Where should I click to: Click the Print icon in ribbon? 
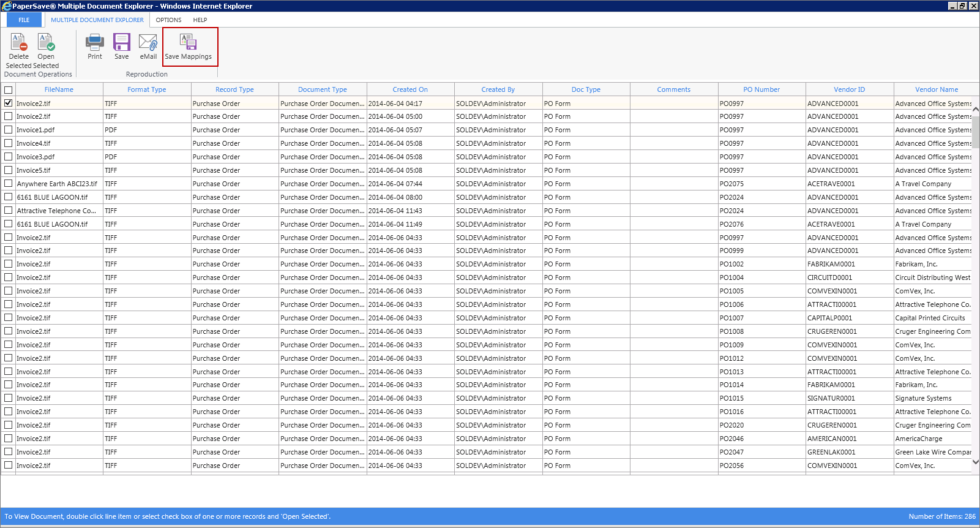click(95, 43)
